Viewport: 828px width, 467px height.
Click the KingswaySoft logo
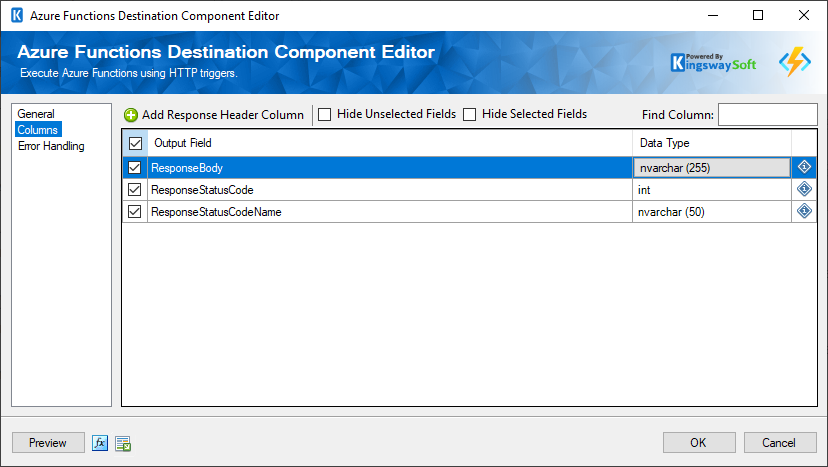click(713, 63)
